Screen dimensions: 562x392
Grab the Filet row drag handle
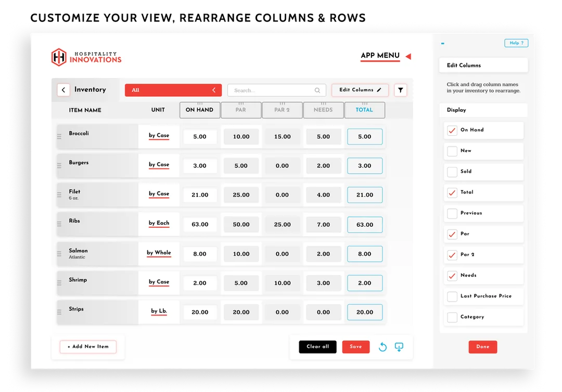pos(59,195)
